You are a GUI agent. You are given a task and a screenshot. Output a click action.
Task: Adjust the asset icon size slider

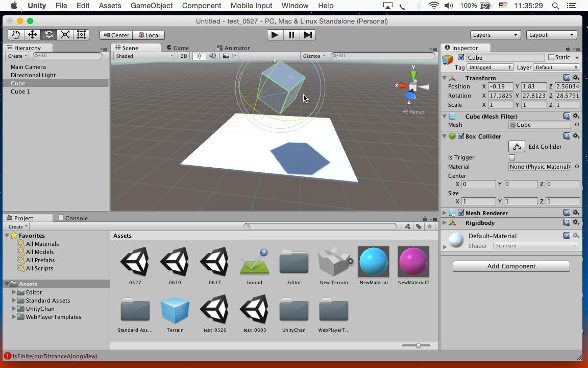(418, 346)
